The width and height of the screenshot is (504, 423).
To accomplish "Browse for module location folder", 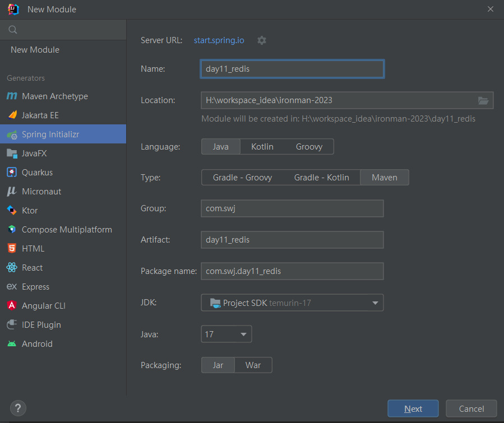I will click(x=483, y=100).
